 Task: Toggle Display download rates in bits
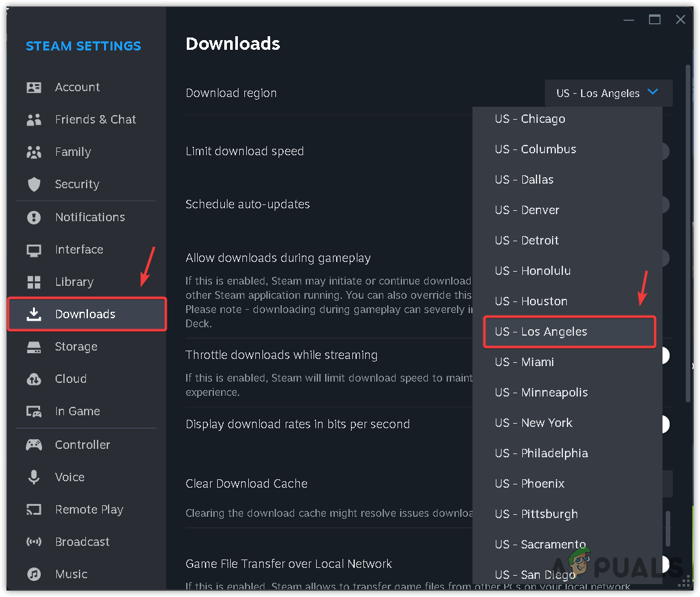(663, 424)
